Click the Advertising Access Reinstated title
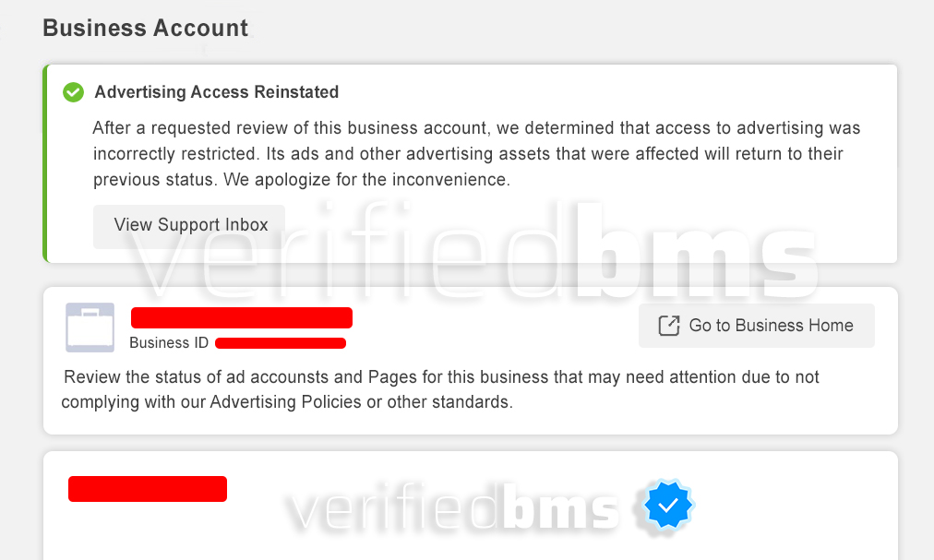 217,92
